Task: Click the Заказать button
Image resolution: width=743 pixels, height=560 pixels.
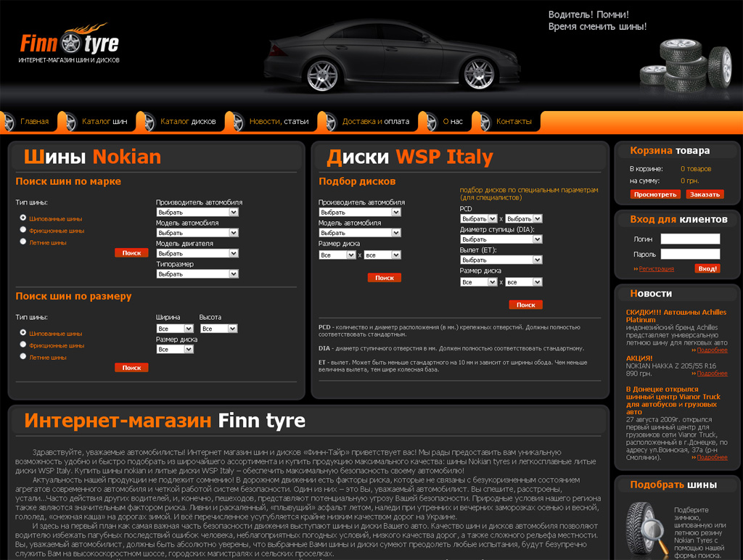Action: pyautogui.click(x=705, y=194)
